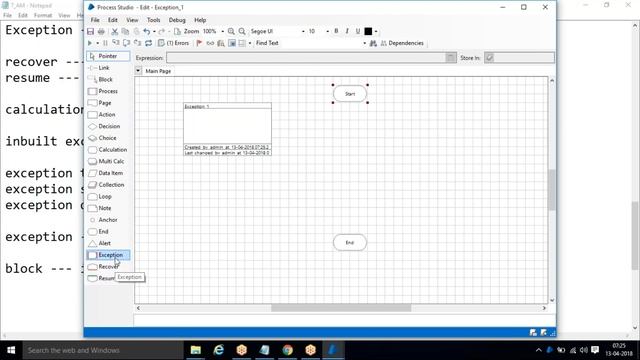Open the Edit menu in Process Studio
The image size is (640, 360).
click(113, 20)
